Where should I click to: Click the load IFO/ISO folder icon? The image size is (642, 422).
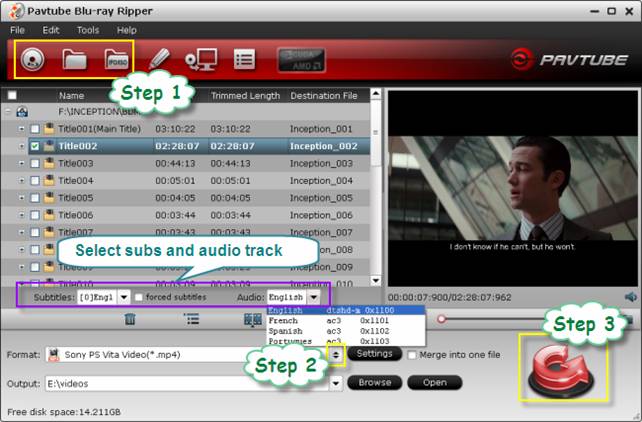117,60
